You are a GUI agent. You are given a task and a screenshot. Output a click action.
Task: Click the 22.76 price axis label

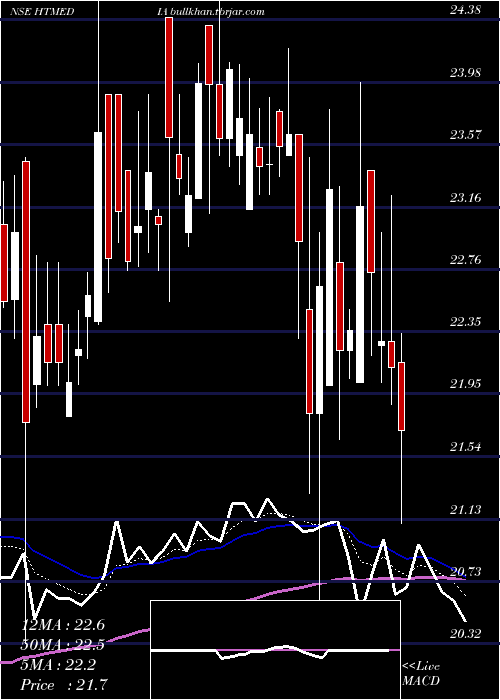pos(465,259)
